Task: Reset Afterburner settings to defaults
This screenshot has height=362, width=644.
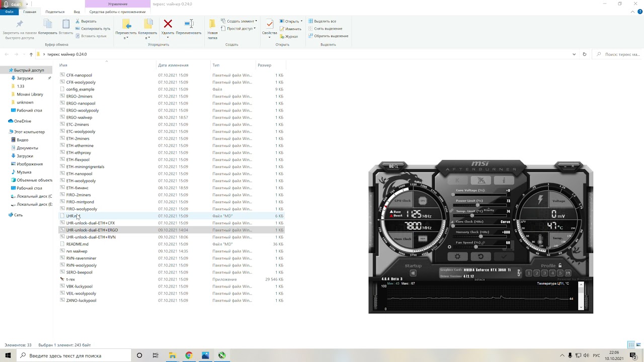Action: click(x=480, y=256)
